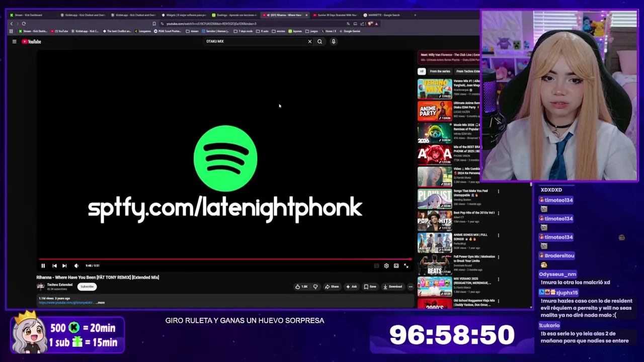This screenshot has width=644, height=362.
Task: Open the Google Gemini bookmark
Action: (x=350, y=31)
